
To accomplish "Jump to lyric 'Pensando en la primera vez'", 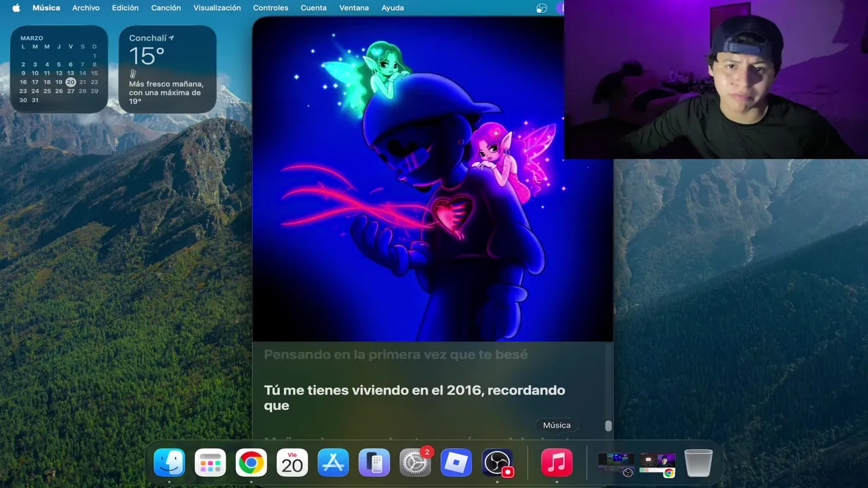I will pos(395,354).
